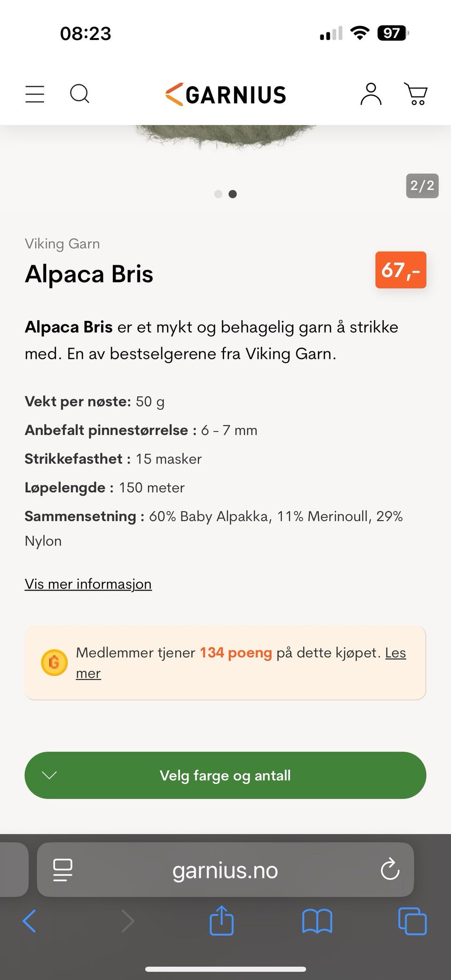This screenshot has width=451, height=980.
Task: Open the hamburger navigation menu
Action: coord(34,94)
